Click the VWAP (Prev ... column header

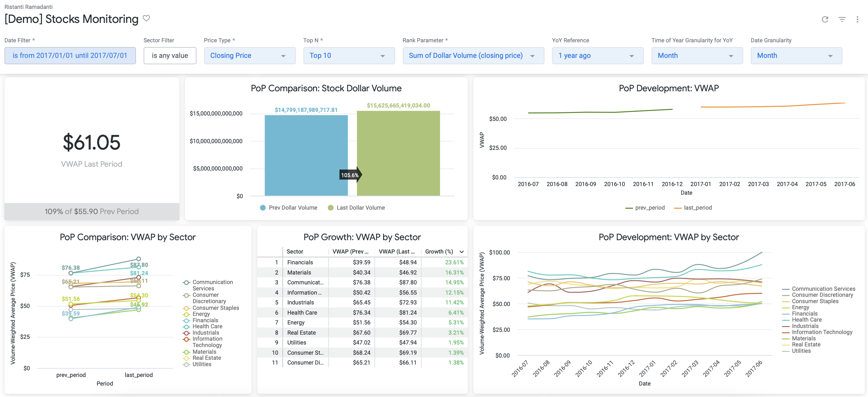[x=351, y=252]
